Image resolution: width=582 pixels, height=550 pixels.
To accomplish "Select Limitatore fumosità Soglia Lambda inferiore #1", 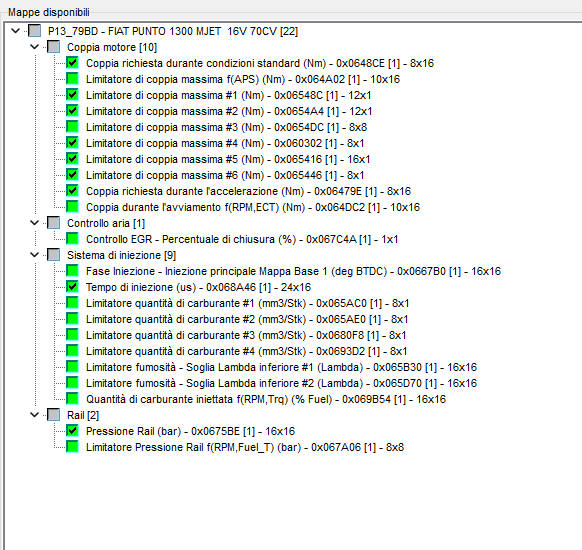I will 281,367.
